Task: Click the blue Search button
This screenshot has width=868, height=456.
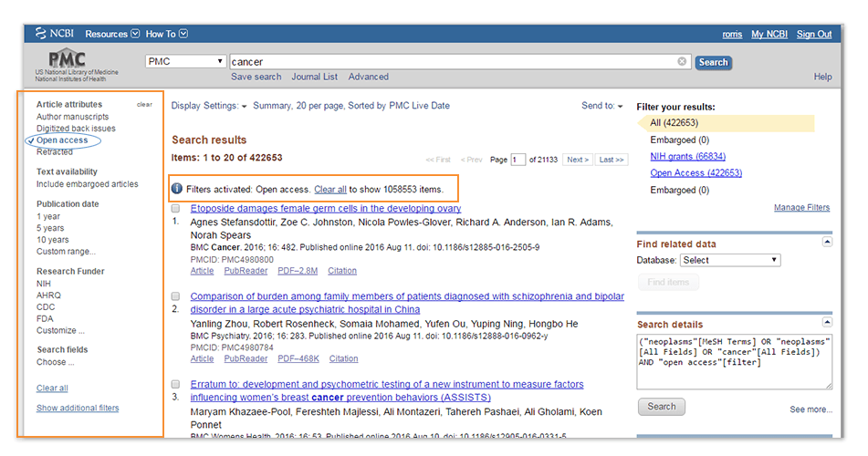Action: coord(712,62)
